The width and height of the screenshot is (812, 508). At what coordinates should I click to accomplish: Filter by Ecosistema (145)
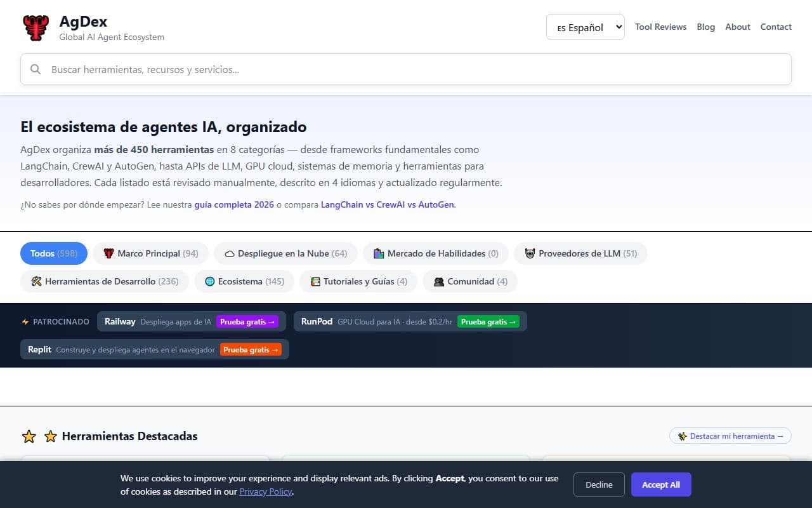click(244, 281)
